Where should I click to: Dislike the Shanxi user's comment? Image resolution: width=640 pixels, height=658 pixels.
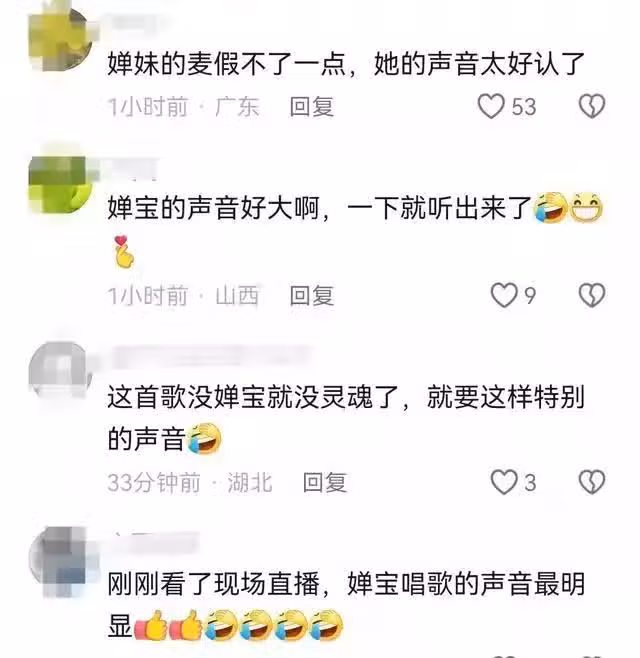click(592, 295)
